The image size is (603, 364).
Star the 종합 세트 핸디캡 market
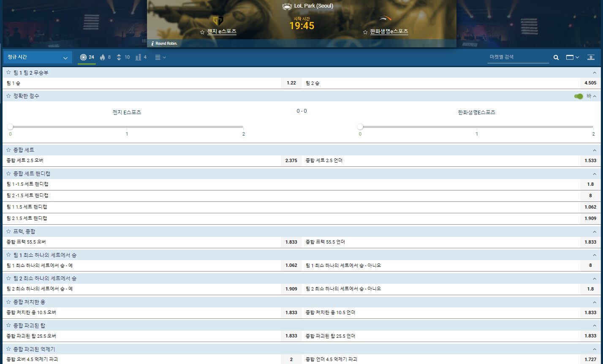pyautogui.click(x=8, y=174)
